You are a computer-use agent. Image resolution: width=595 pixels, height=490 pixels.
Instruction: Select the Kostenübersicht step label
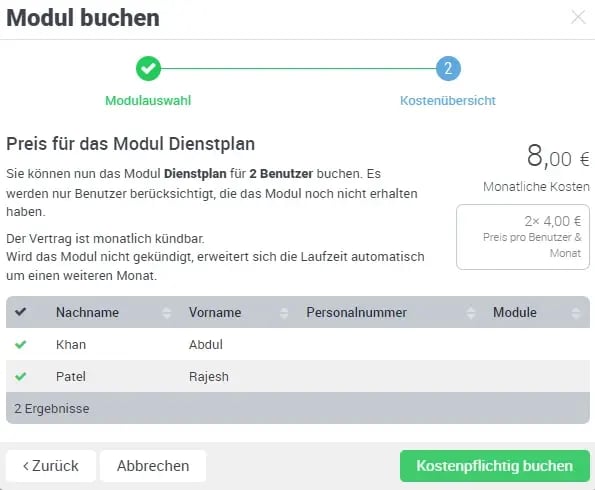448,101
